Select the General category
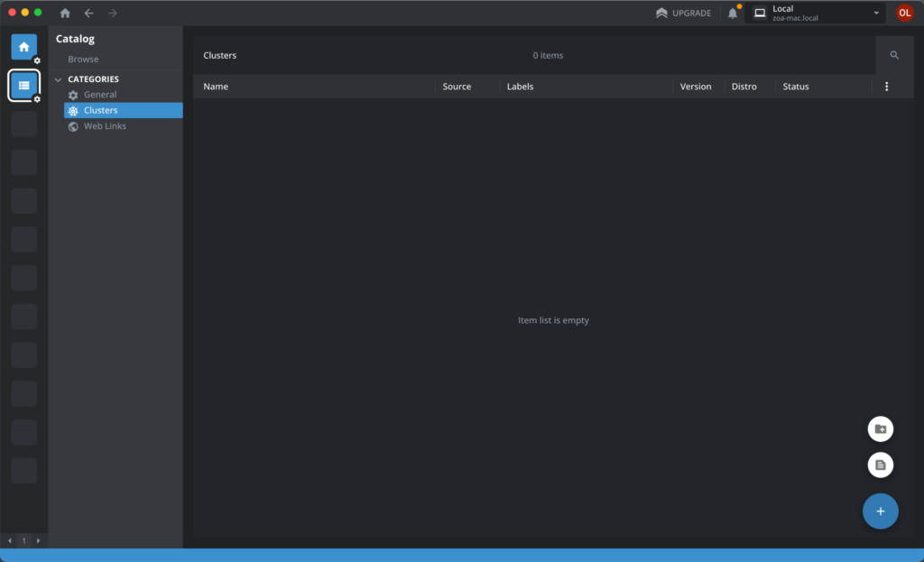924x562 pixels. pyautogui.click(x=100, y=94)
